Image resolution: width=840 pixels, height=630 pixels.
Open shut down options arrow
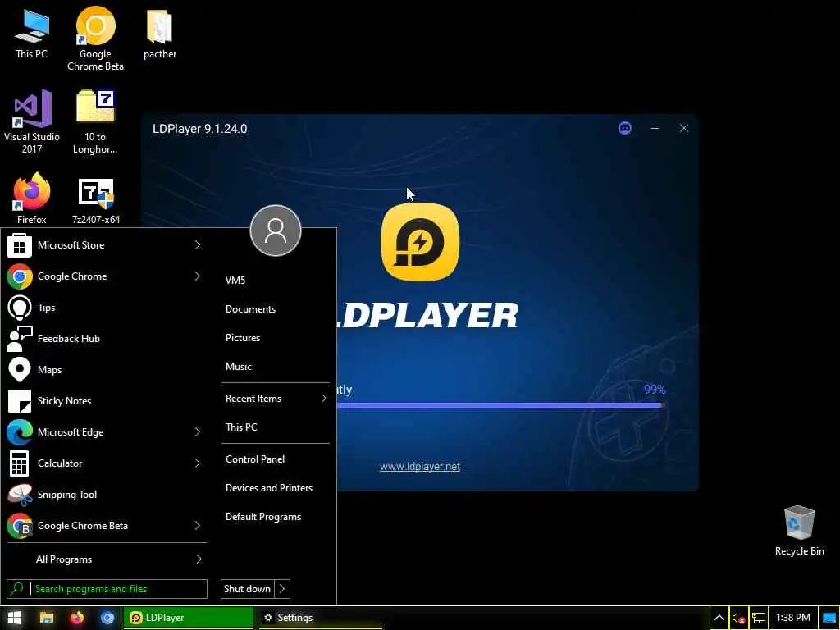(x=282, y=589)
